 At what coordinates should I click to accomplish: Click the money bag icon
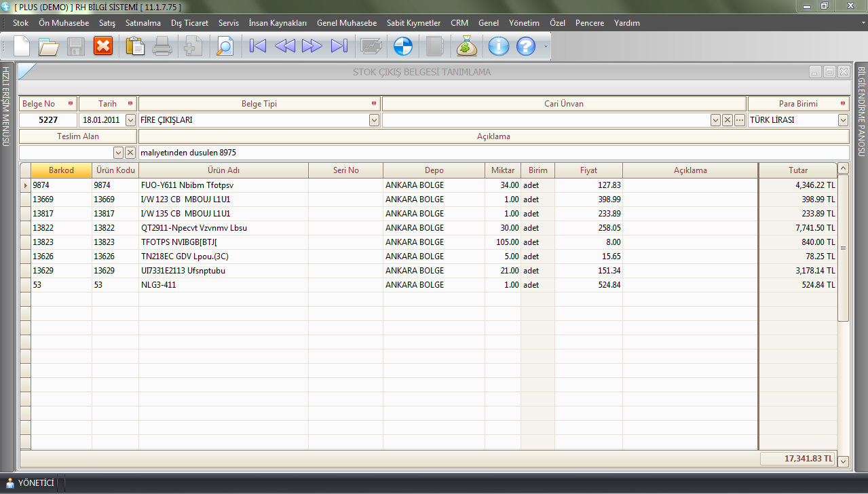[x=467, y=46]
